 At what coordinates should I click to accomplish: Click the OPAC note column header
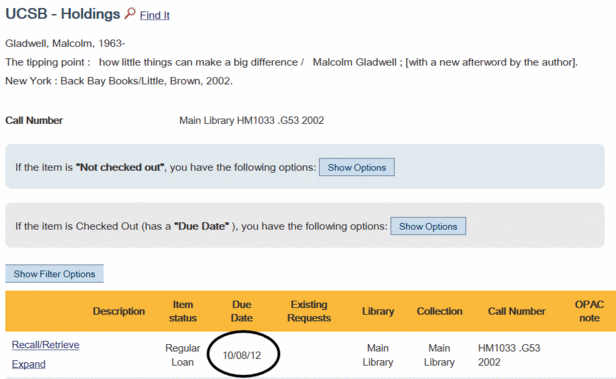[x=589, y=311]
